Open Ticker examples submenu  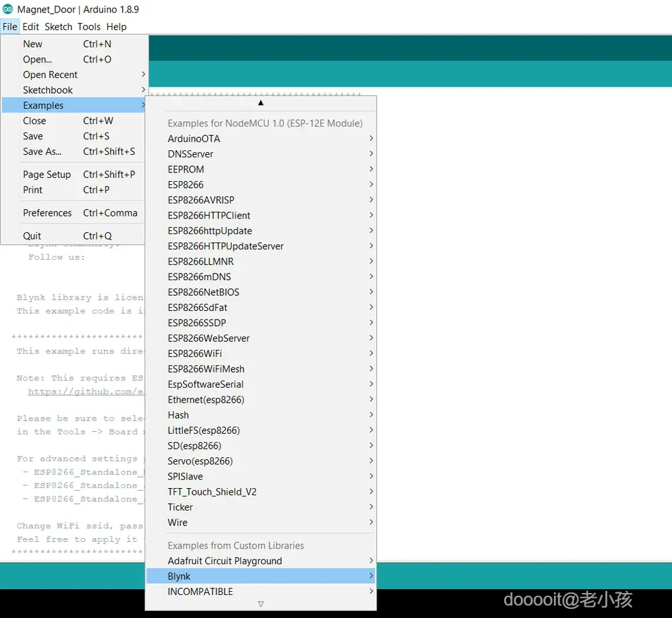tap(261, 507)
